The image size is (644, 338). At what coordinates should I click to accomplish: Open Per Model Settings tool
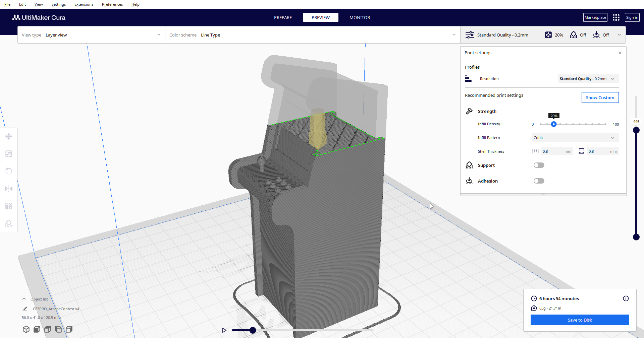(9, 206)
